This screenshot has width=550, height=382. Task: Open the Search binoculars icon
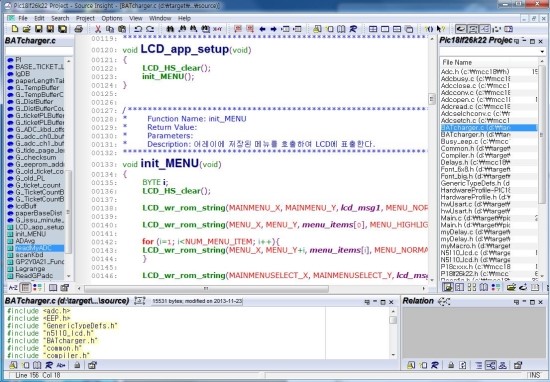(x=170, y=29)
